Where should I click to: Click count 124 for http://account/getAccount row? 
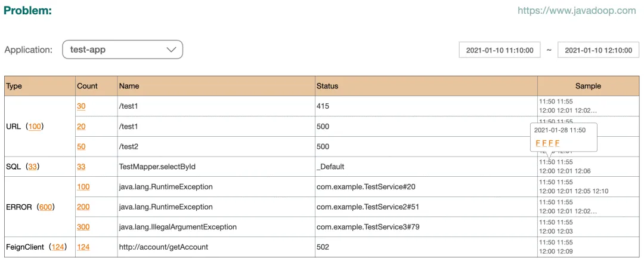(83, 247)
